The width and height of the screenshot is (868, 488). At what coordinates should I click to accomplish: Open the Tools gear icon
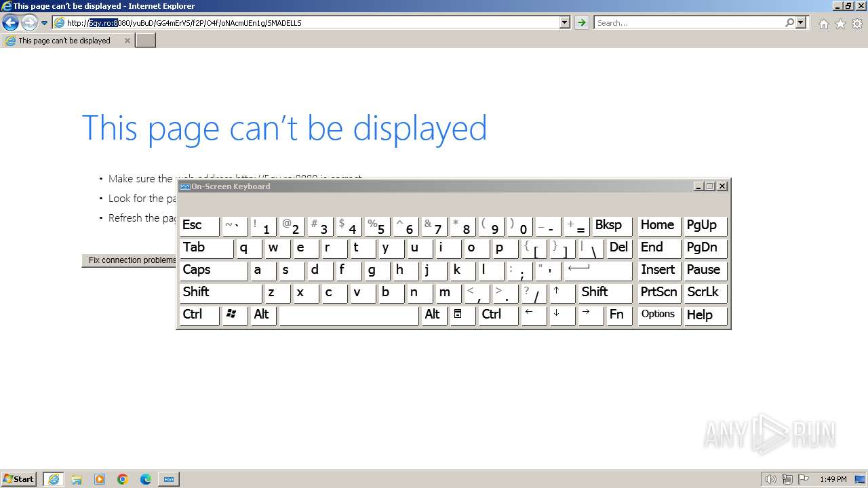[857, 24]
